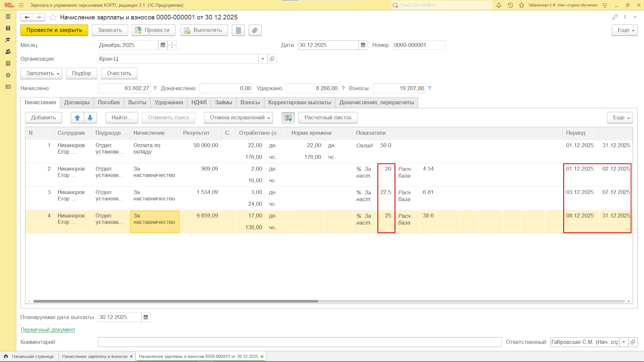The width and height of the screenshot is (644, 362).
Task: Close the current document tab
Action: click(x=262, y=357)
